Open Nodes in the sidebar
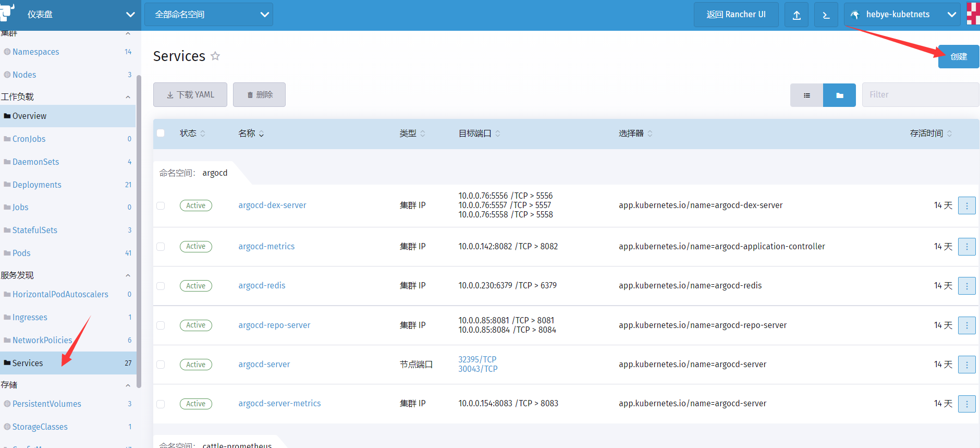This screenshot has height=448, width=980. point(24,75)
